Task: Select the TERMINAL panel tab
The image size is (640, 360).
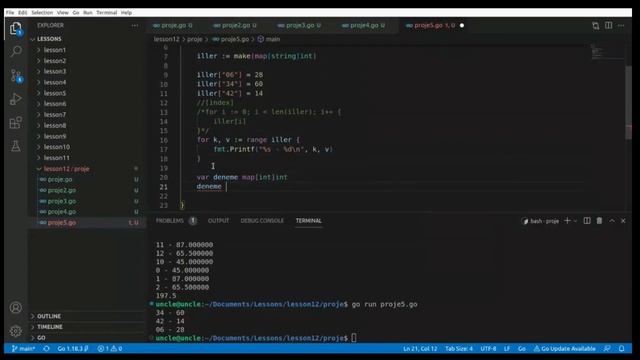Action: [x=309, y=221]
